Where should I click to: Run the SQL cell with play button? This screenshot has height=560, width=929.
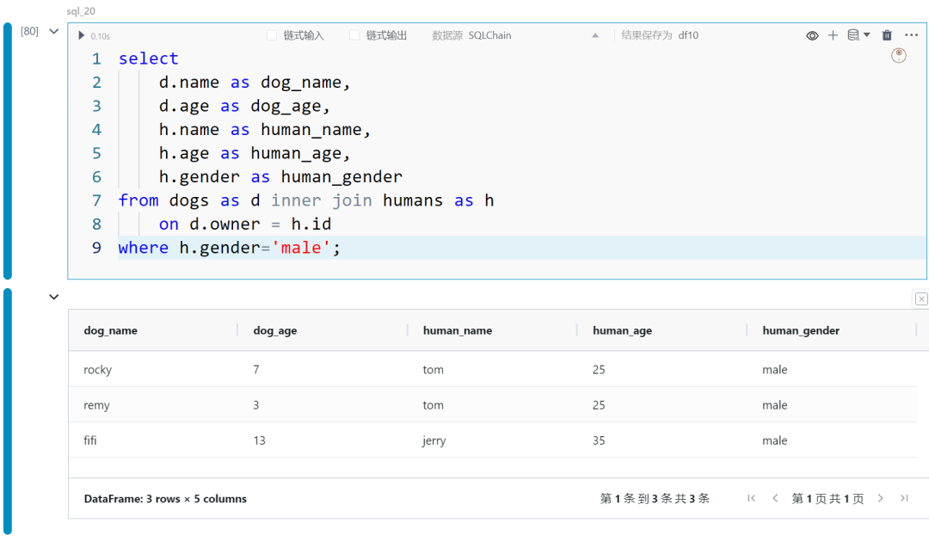81,35
